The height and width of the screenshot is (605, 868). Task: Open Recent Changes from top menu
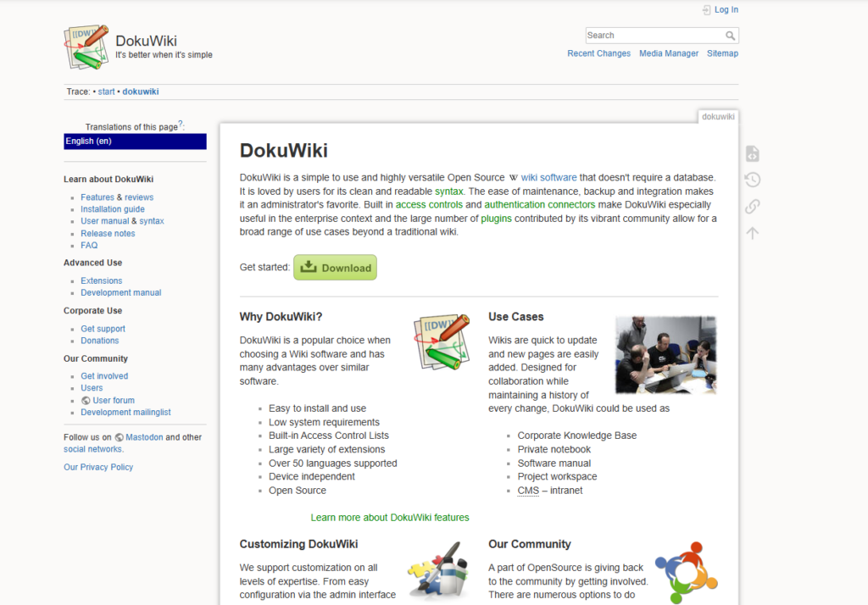598,53
